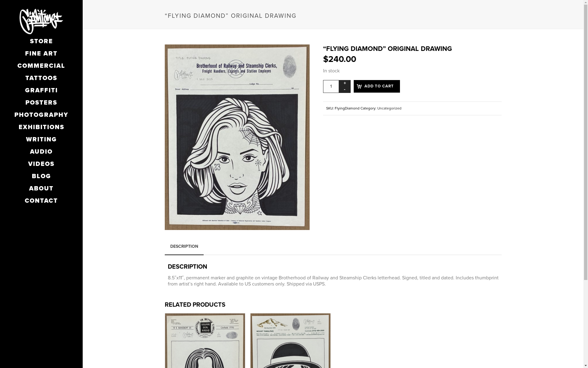This screenshot has height=368, width=588.
Task: Go to the Store page
Action: coord(41,41)
